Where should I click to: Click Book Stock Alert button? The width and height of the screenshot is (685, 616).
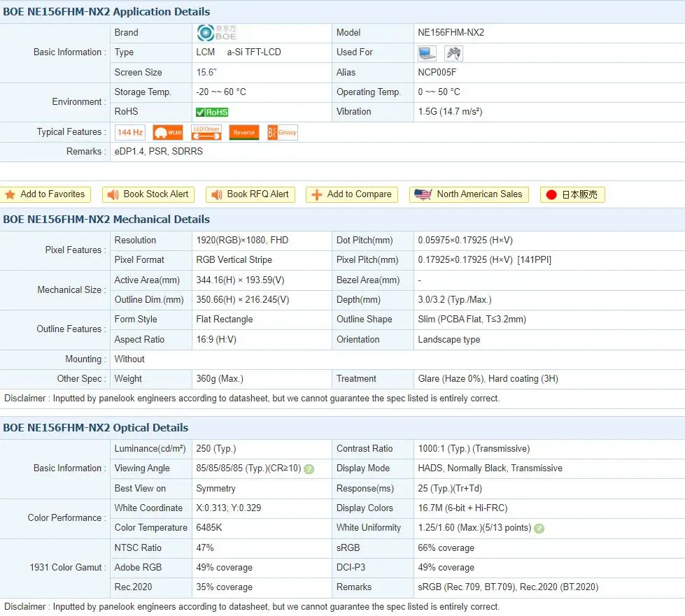click(x=148, y=194)
